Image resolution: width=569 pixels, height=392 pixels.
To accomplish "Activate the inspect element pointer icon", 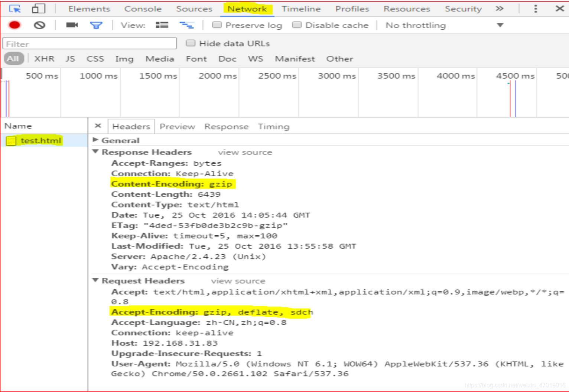I will (15, 9).
